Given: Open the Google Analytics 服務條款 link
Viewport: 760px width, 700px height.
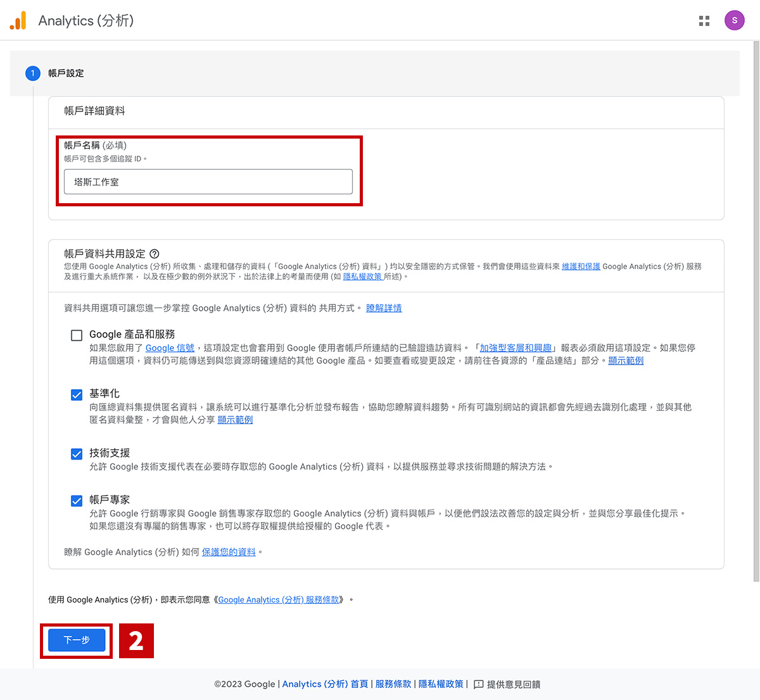Looking at the screenshot, I should coord(279,600).
